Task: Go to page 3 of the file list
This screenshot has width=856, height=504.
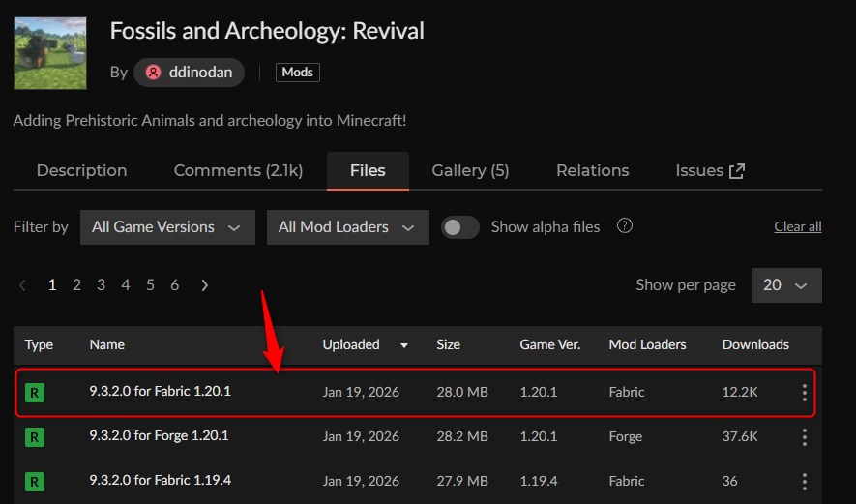Action: tap(101, 285)
